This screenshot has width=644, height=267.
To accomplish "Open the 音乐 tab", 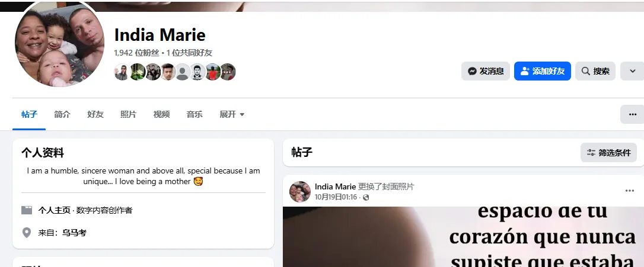I will coord(195,114).
